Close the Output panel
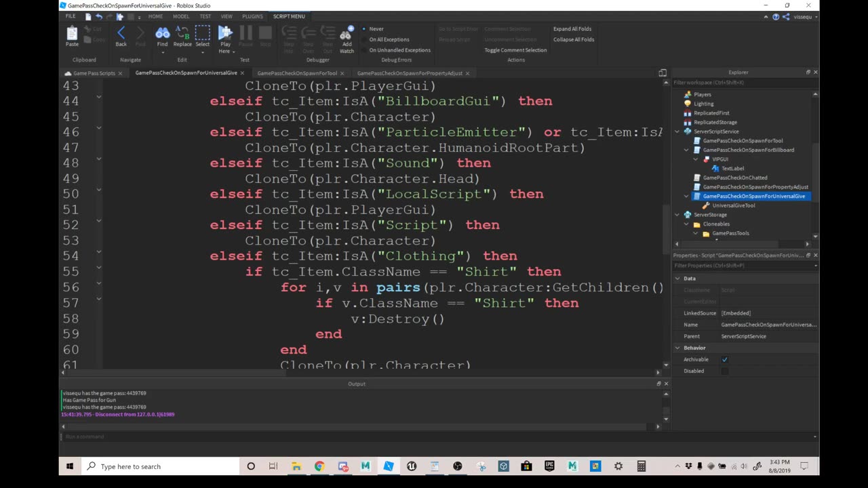868x488 pixels. 666,384
